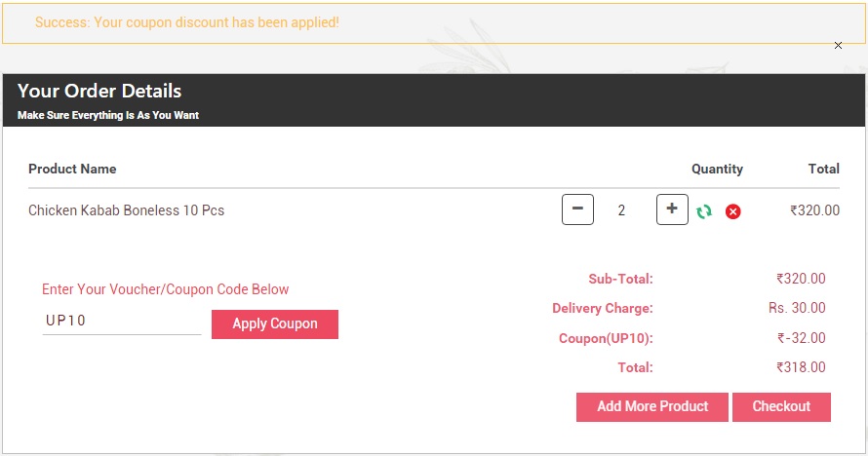Dismiss the coupon success notification
The height and width of the screenshot is (456, 868).
click(838, 46)
